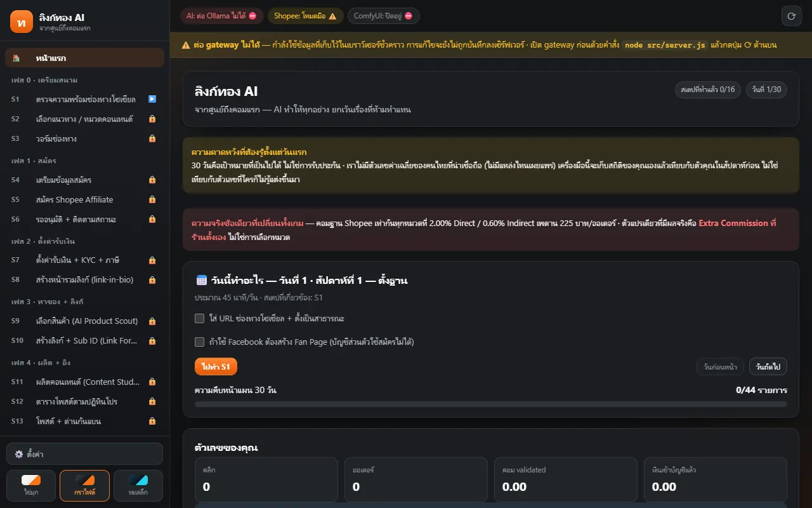The height and width of the screenshot is (508, 812).
Task: Click the gear icon in ตั้งค่า
Action: tap(19, 455)
